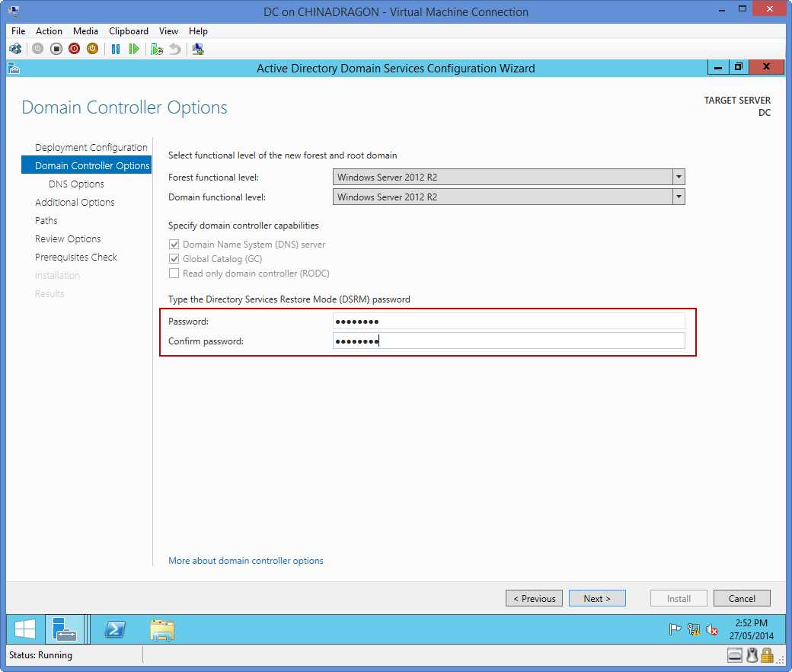
Task: Click the mouse status icon in status bar
Action: pos(752,655)
